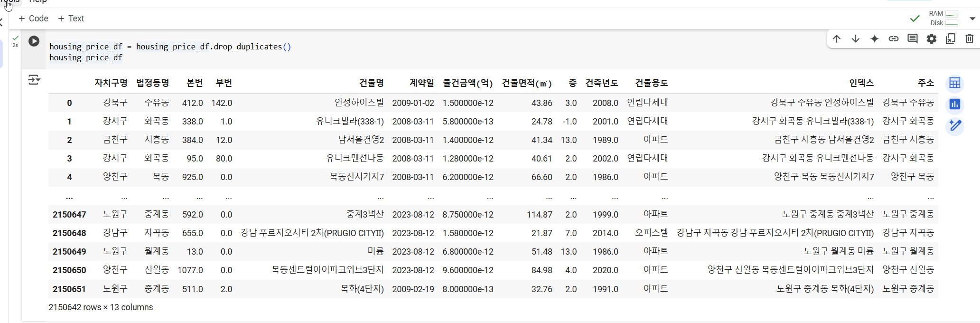Select the 물건금액(억) column header
The height and width of the screenshot is (323, 980).
(468, 83)
